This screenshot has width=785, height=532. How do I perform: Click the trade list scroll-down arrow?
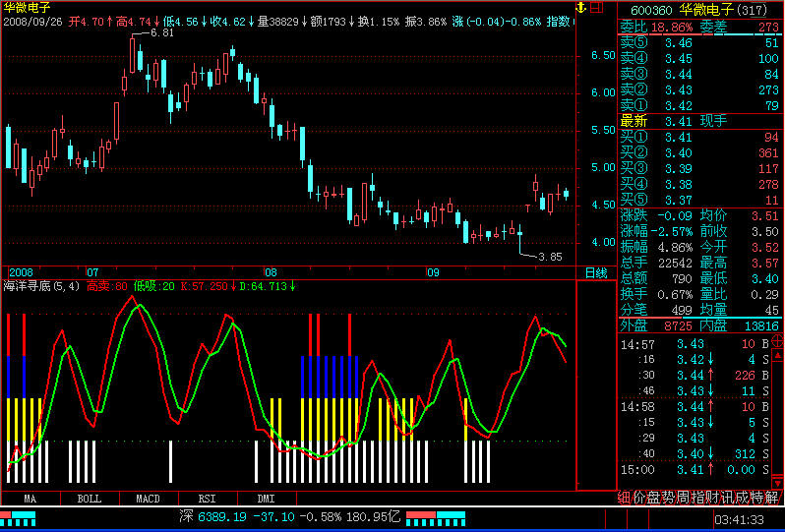tap(778, 483)
